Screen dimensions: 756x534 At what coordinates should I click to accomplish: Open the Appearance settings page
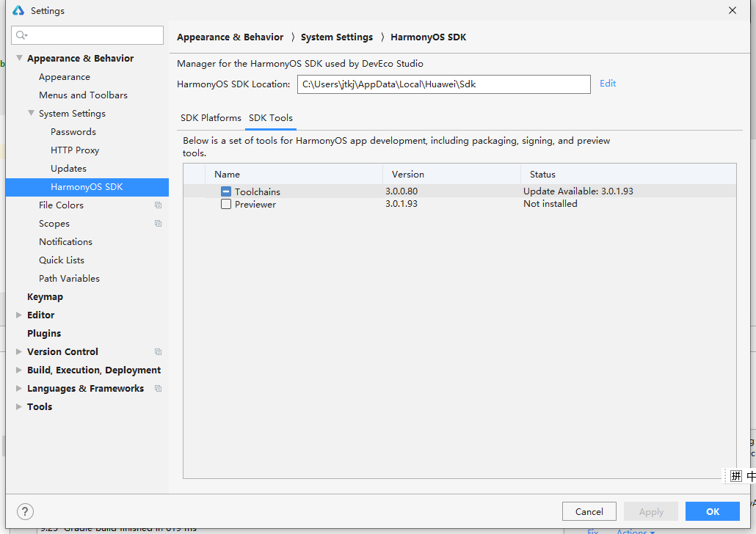[x=65, y=77]
